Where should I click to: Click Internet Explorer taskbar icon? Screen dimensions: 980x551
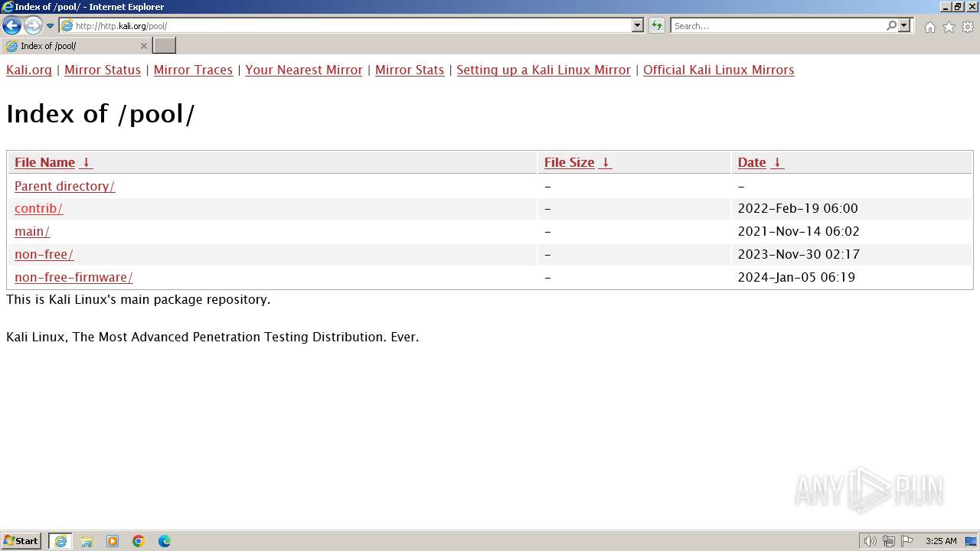coord(60,541)
